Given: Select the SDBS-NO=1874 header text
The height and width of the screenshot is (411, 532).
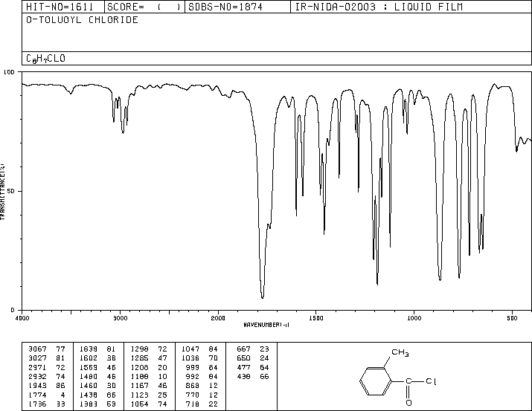Looking at the screenshot, I should pos(225,7).
